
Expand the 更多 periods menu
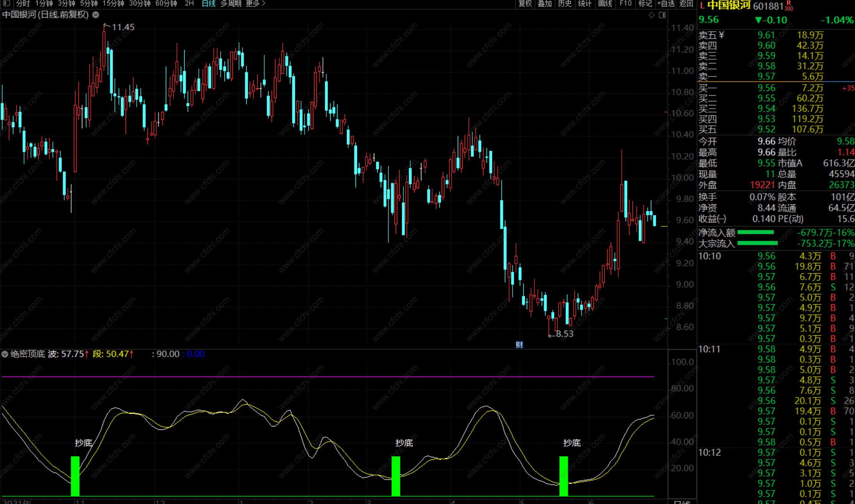(x=255, y=3)
